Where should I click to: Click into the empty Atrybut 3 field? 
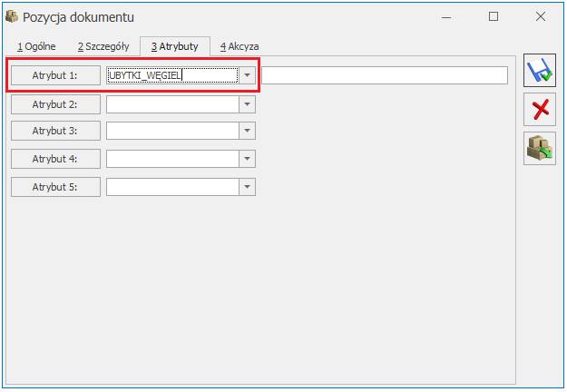click(173, 131)
